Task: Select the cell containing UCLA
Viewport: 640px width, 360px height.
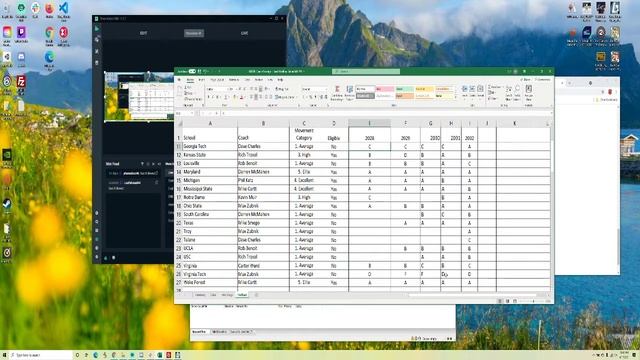Action: tap(210, 248)
